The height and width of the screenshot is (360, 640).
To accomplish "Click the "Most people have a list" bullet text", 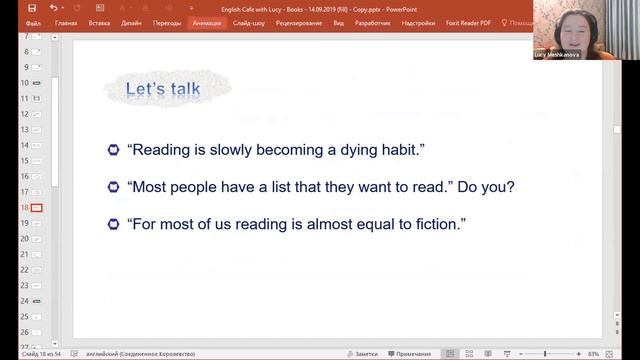I will 321,187.
